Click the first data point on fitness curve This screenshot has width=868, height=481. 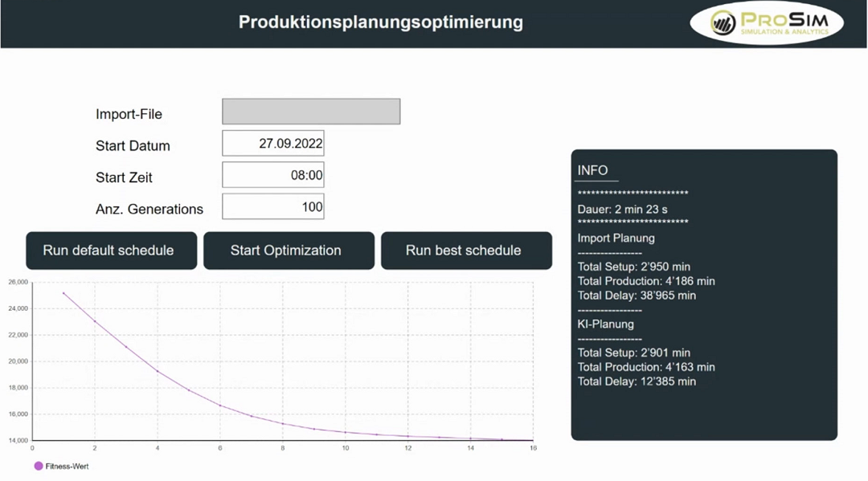click(63, 293)
